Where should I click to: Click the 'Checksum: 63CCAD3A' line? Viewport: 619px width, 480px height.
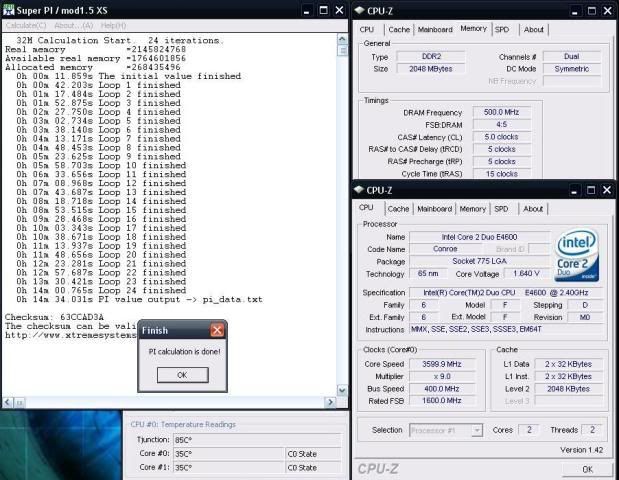pyautogui.click(x=54, y=317)
